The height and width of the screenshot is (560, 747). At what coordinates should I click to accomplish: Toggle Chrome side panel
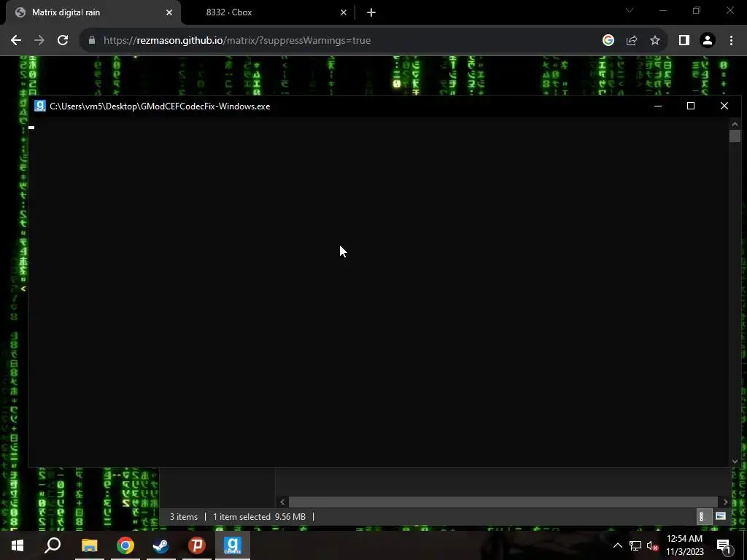tap(684, 41)
